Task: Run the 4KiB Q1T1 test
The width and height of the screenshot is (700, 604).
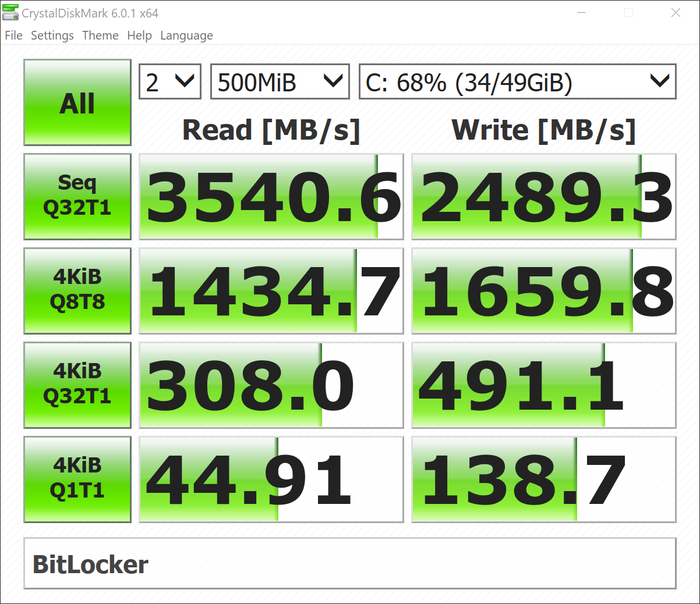Action: [77, 479]
